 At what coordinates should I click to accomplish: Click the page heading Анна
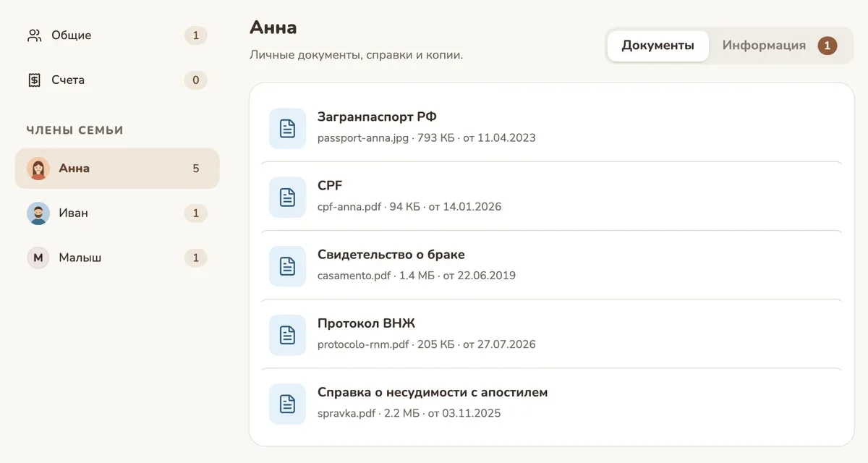[x=273, y=27]
